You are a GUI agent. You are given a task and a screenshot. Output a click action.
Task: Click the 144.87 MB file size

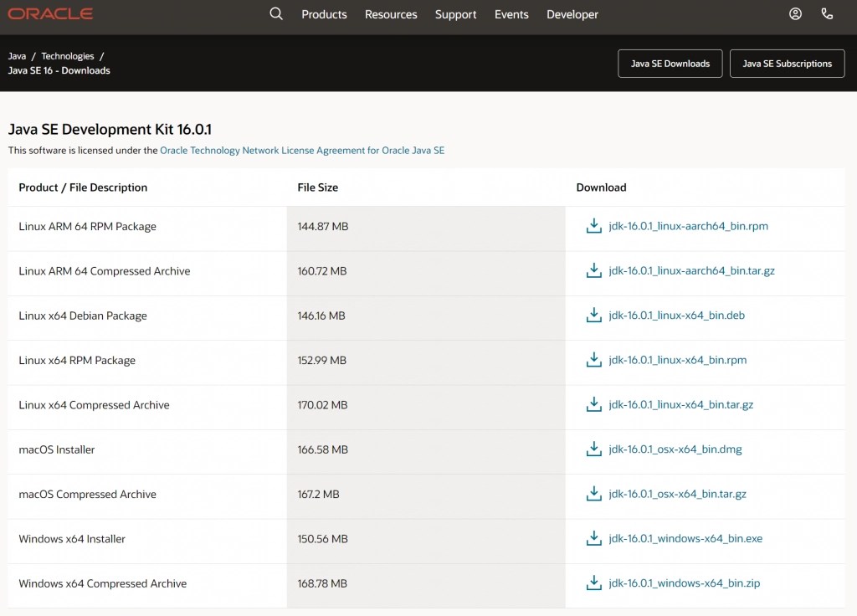tap(322, 226)
